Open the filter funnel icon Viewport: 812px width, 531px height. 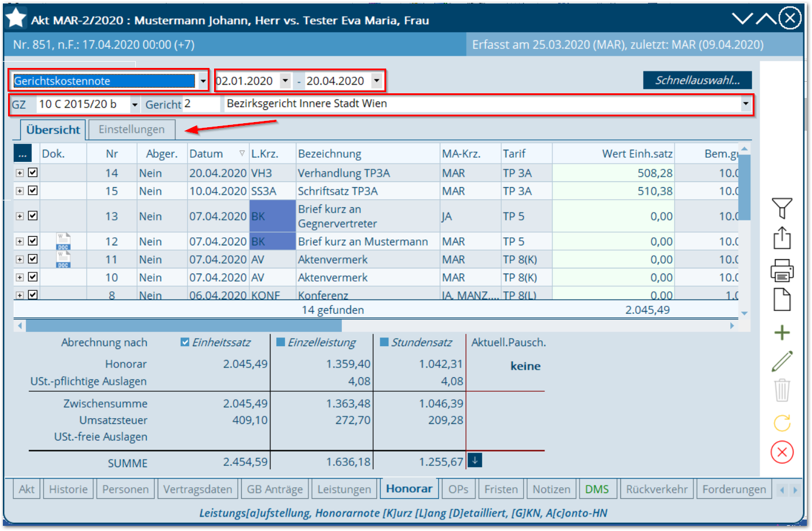click(x=781, y=208)
